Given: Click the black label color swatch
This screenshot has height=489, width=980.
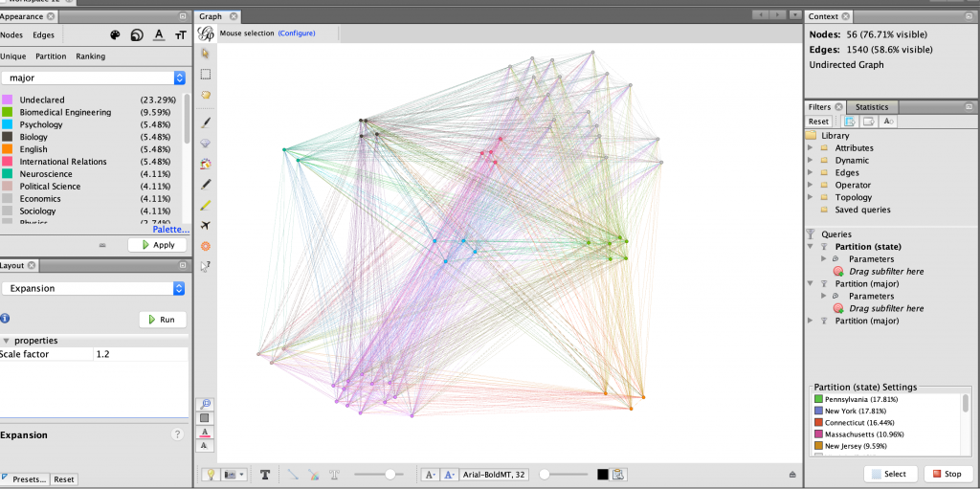Looking at the screenshot, I should point(603,474).
